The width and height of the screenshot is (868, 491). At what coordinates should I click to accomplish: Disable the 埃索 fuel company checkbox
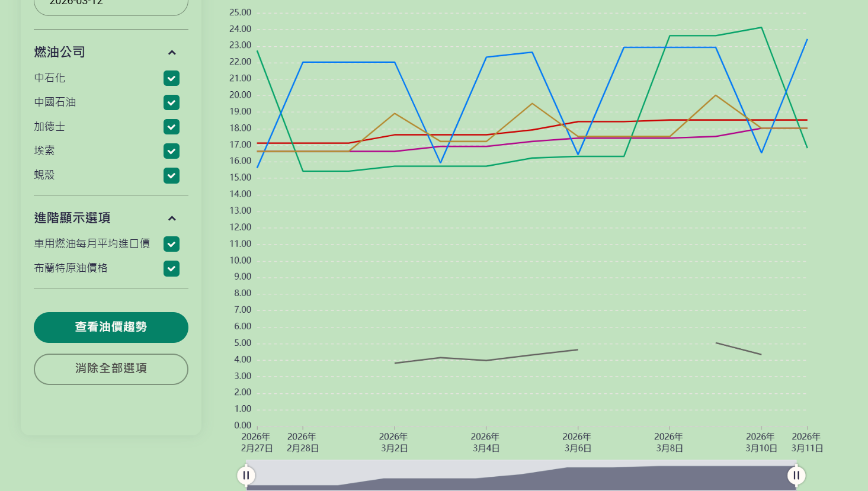coord(171,151)
